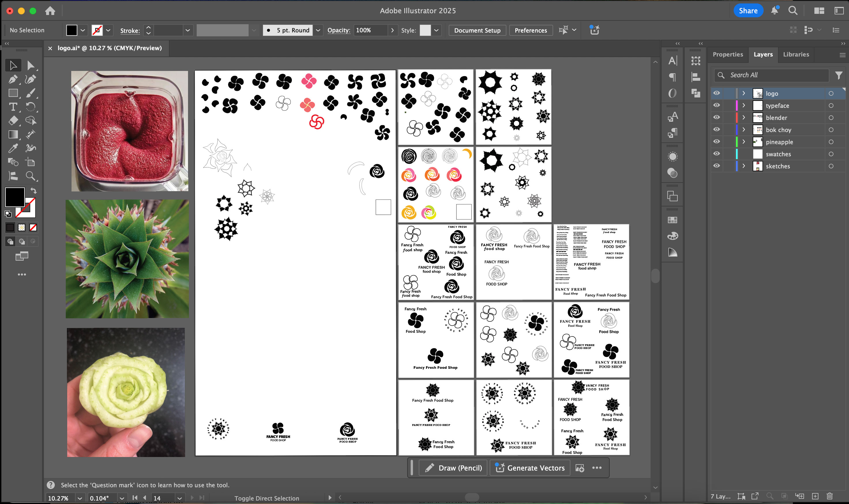
Task: Hide the pineapple layer
Action: (x=717, y=142)
